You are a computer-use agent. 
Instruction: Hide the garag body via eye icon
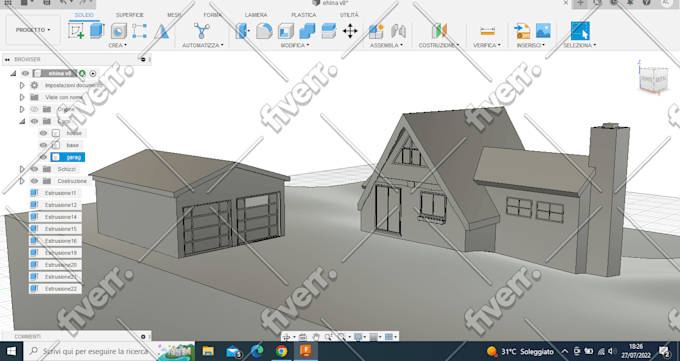tap(43, 157)
